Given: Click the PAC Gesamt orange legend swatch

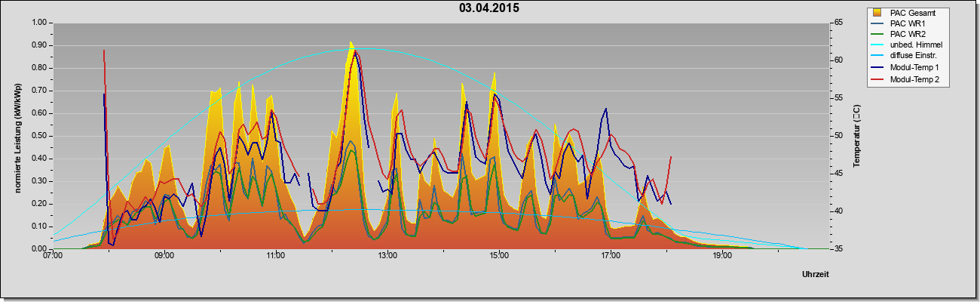Looking at the screenshot, I should [877, 13].
